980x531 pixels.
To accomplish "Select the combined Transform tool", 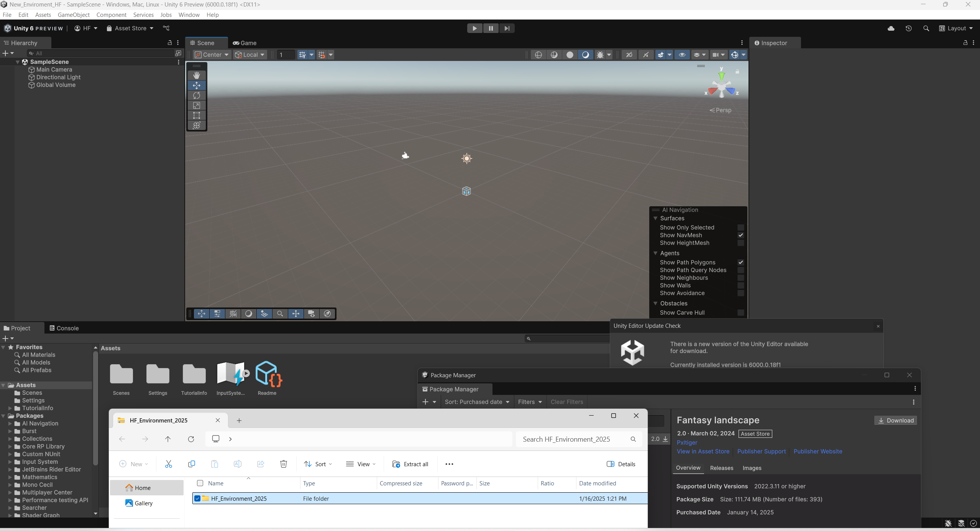I will coord(197,125).
